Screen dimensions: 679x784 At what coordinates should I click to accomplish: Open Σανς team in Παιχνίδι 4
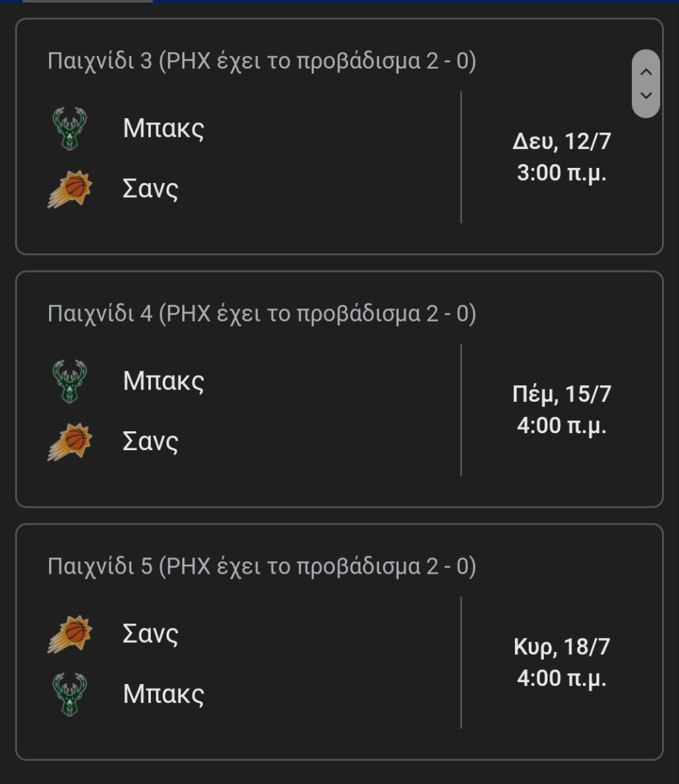click(x=150, y=442)
